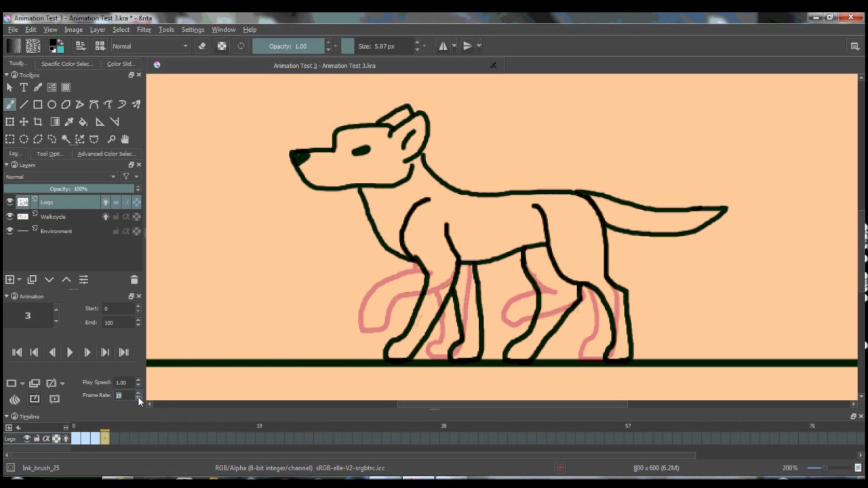
Task: Select the shape Select arrow tool
Action: [x=9, y=87]
